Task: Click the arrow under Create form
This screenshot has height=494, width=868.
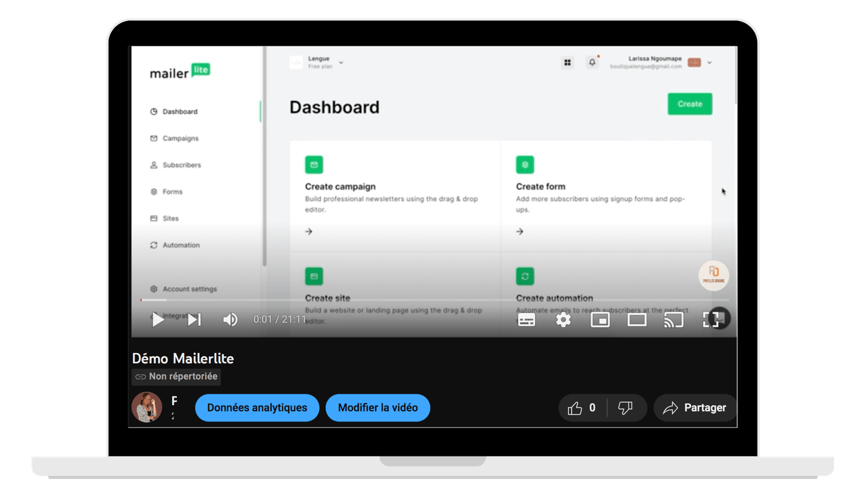Action: point(520,232)
